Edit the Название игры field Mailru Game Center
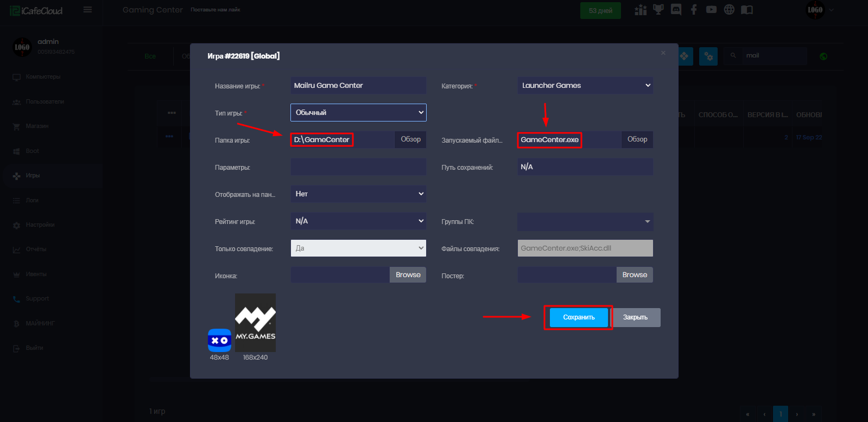This screenshot has width=868, height=422. tap(358, 85)
